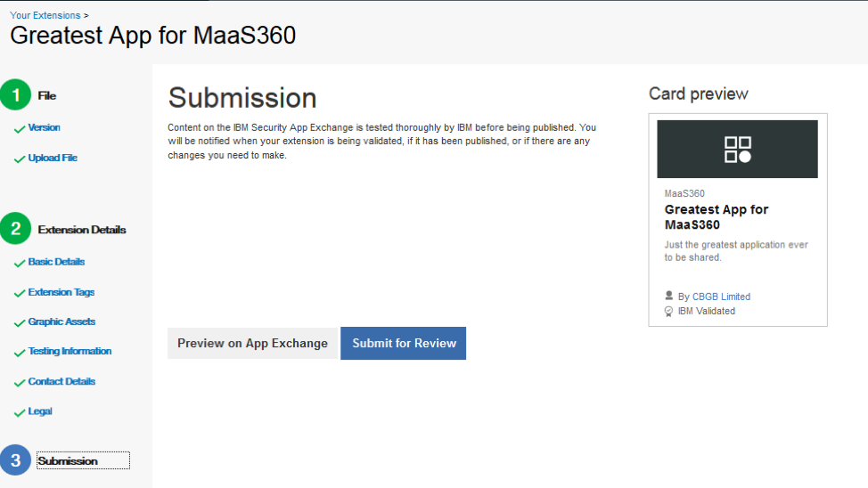Go to Testing Information
Screen dimensions: 868x488
tap(70, 351)
